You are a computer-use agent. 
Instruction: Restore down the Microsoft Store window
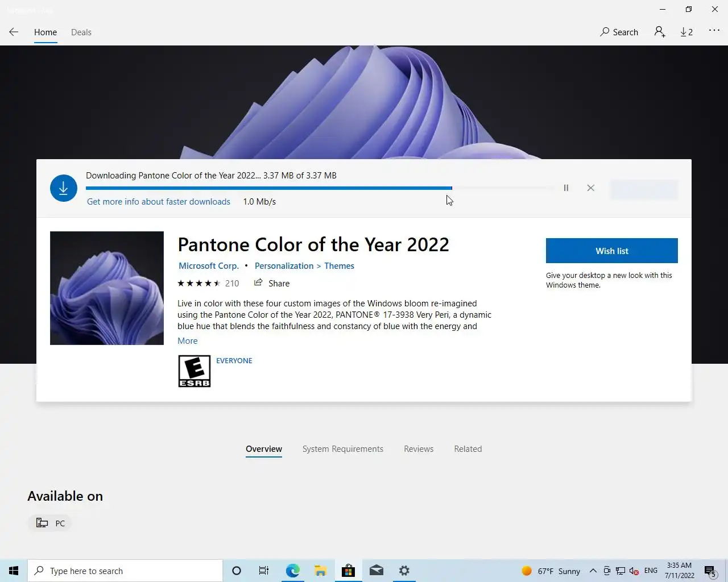tap(688, 9)
